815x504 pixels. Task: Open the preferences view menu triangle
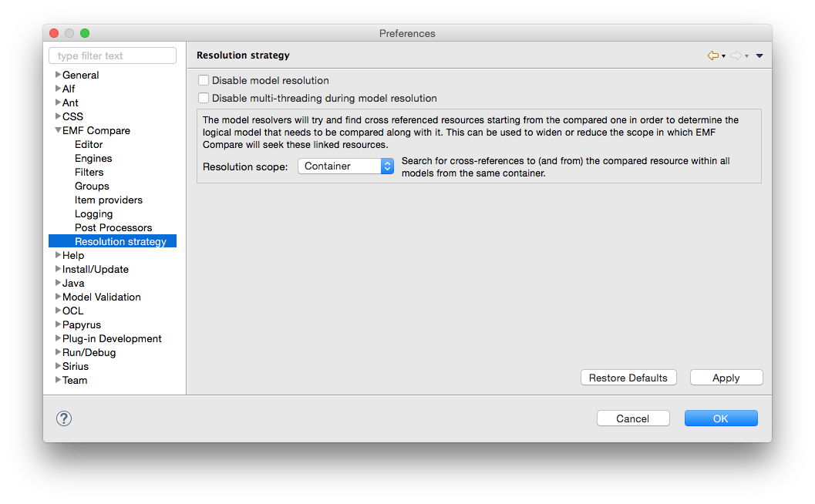[759, 55]
